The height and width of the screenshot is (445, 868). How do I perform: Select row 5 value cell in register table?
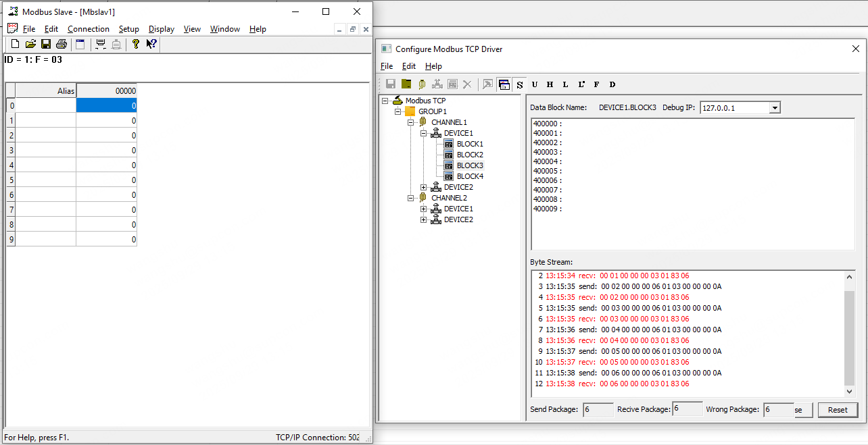(x=106, y=180)
